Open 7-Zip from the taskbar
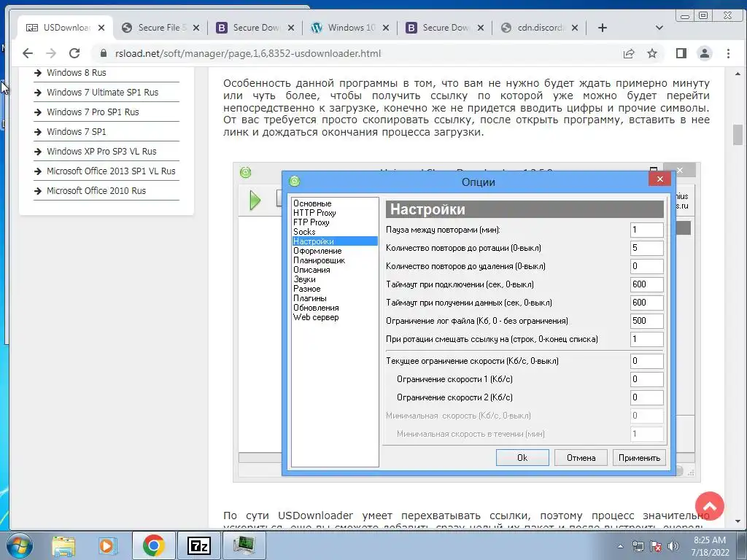 199,545
